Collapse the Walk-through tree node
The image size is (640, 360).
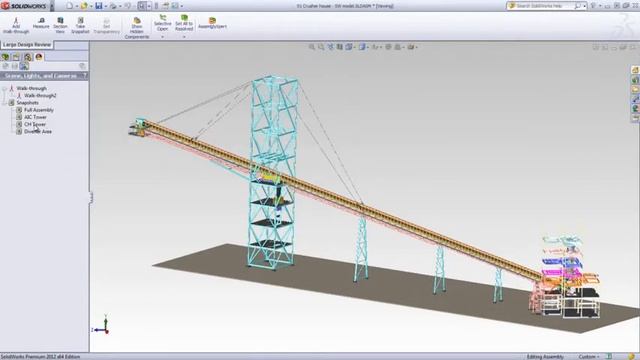click(4, 88)
